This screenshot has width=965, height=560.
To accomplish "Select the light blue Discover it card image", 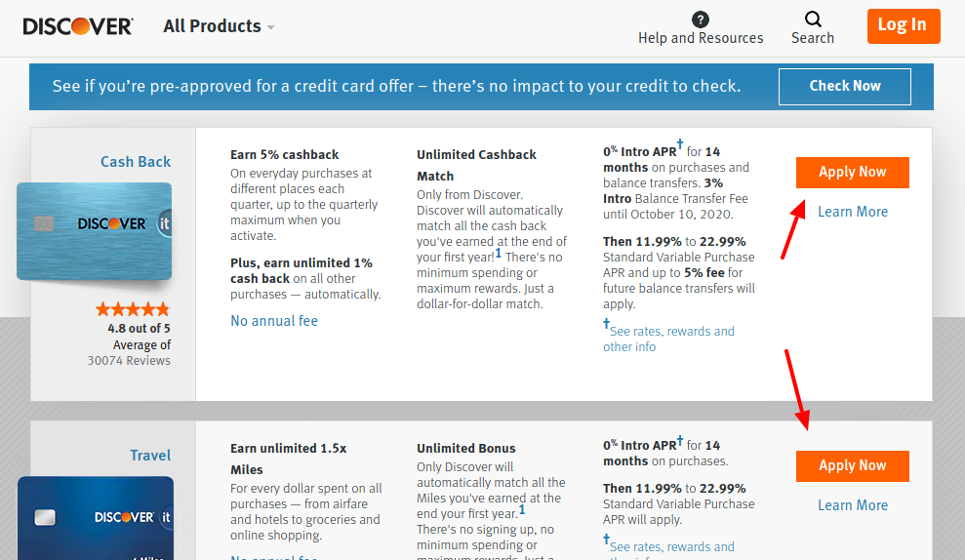I will tap(95, 231).
